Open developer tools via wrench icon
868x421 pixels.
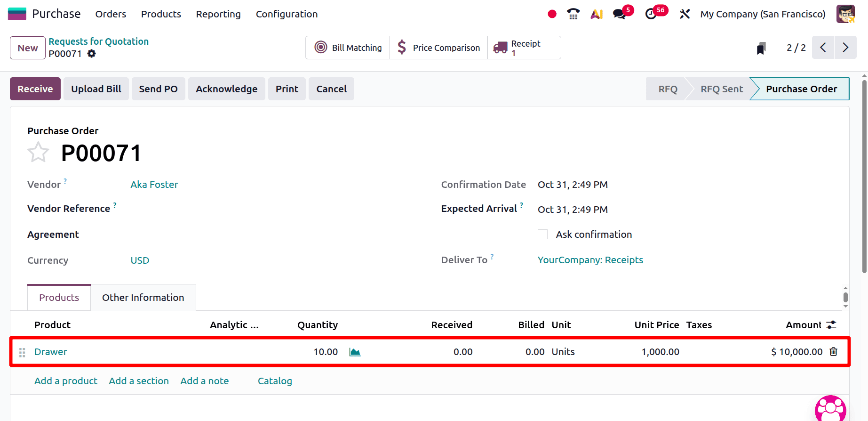click(x=684, y=14)
